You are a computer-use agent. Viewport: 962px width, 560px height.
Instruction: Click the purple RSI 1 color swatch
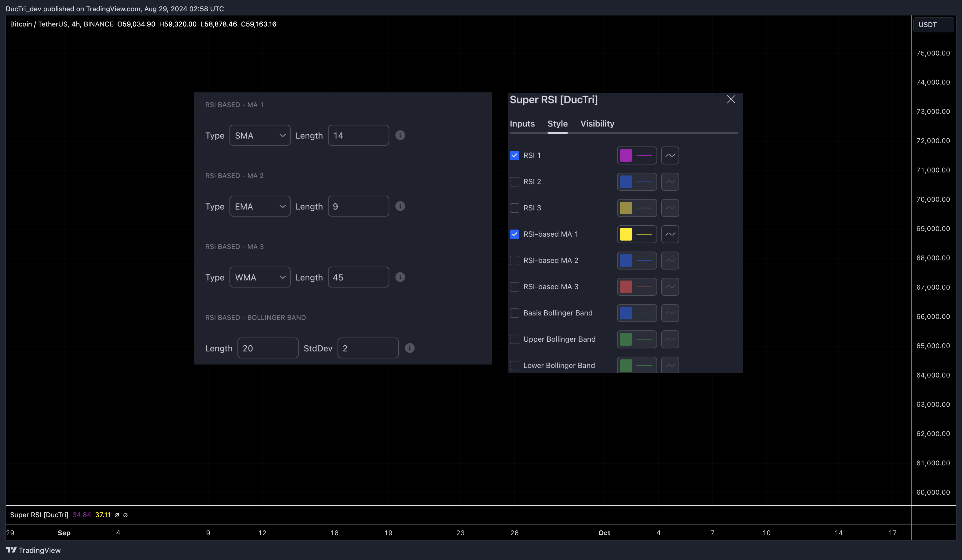(626, 155)
